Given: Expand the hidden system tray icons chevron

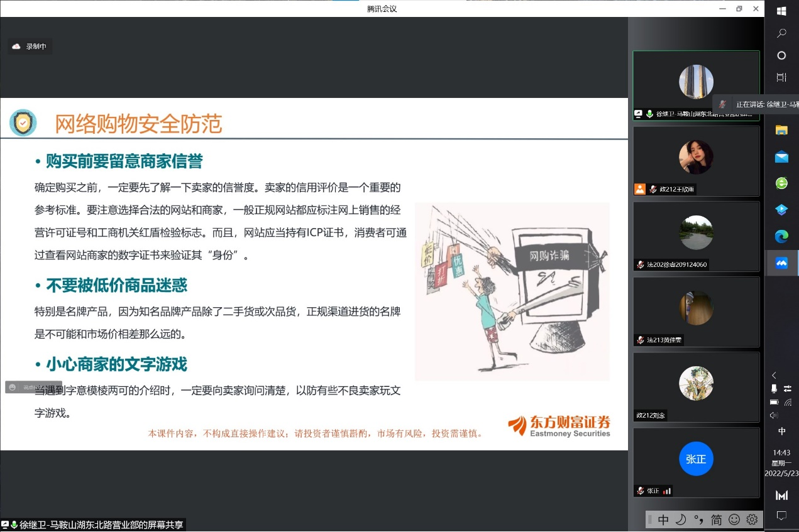Looking at the screenshot, I should tap(774, 375).
